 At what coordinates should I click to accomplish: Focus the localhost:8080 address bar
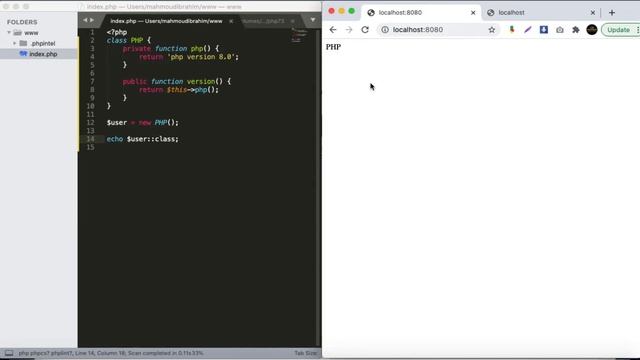click(437, 29)
